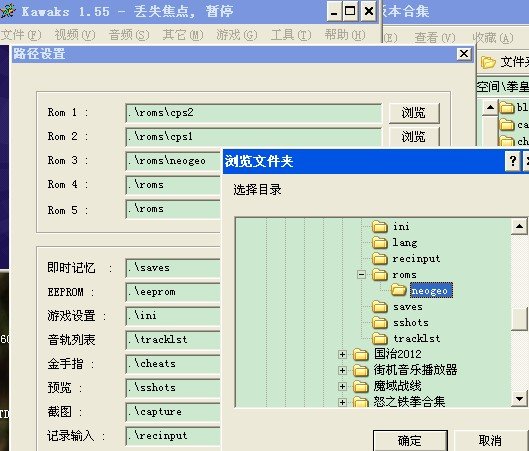Expand the 国治2012 folder
This screenshot has height=451, width=529.
(x=342, y=354)
